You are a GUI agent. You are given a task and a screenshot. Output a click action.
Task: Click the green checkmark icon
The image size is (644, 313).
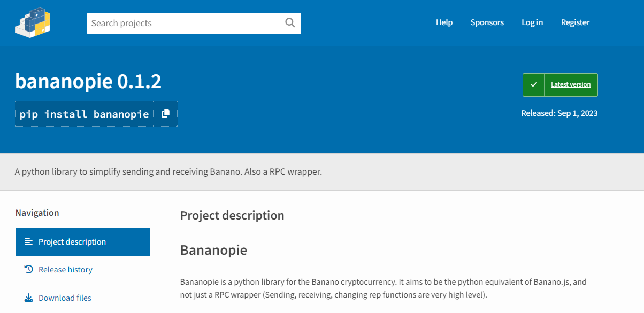click(533, 84)
